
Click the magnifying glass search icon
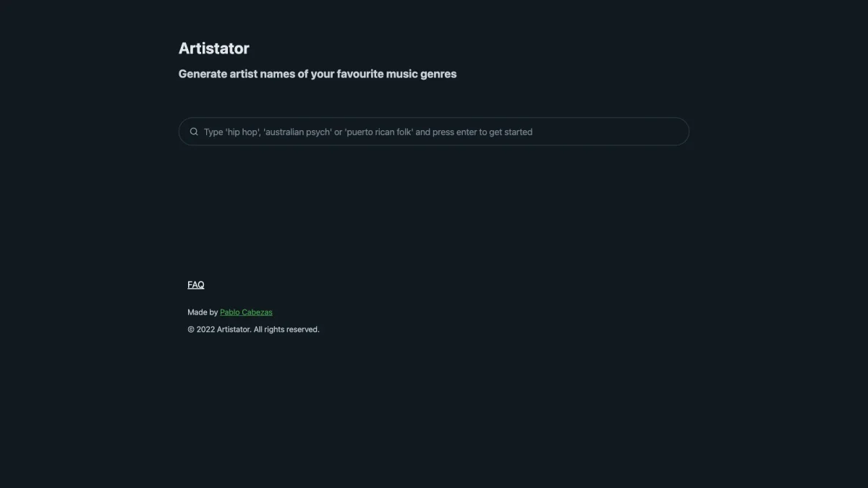(x=194, y=132)
